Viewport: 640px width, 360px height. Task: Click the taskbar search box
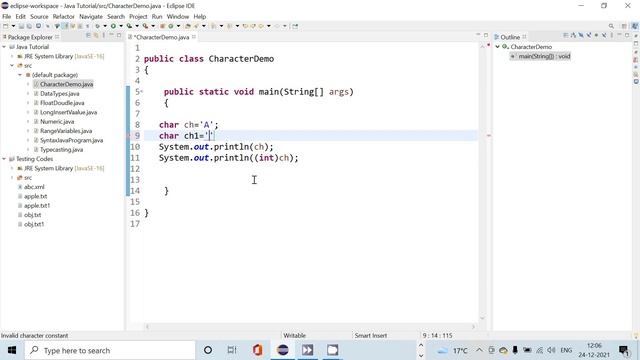[110, 350]
